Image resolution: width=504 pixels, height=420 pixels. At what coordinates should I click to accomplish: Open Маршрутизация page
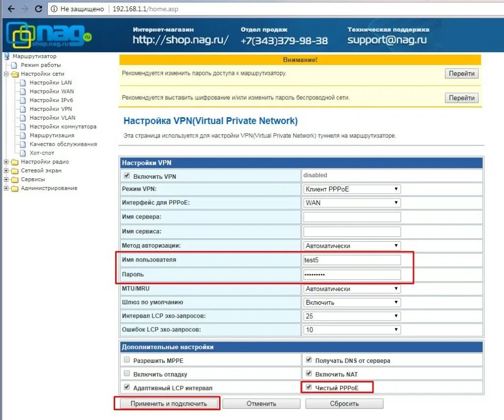(52, 135)
